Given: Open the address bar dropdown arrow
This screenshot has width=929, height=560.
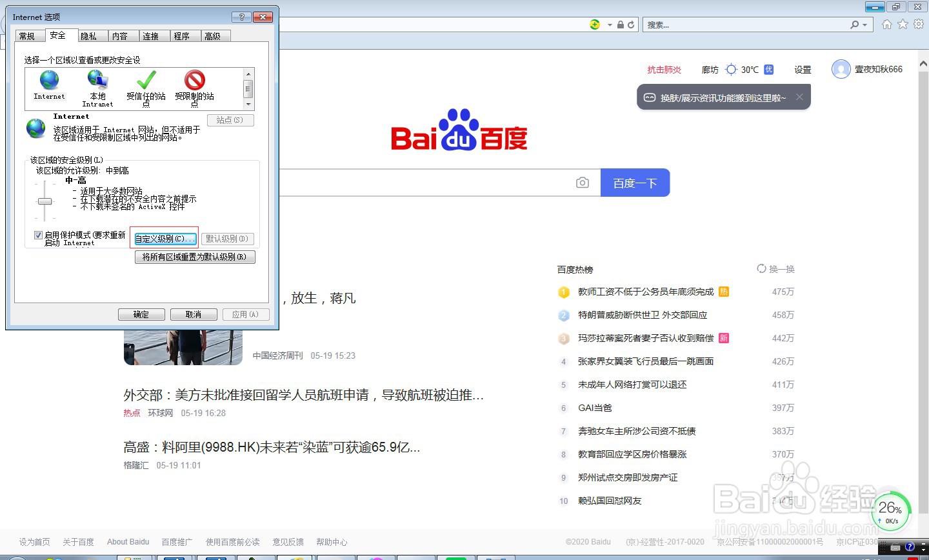Looking at the screenshot, I should click(x=610, y=25).
